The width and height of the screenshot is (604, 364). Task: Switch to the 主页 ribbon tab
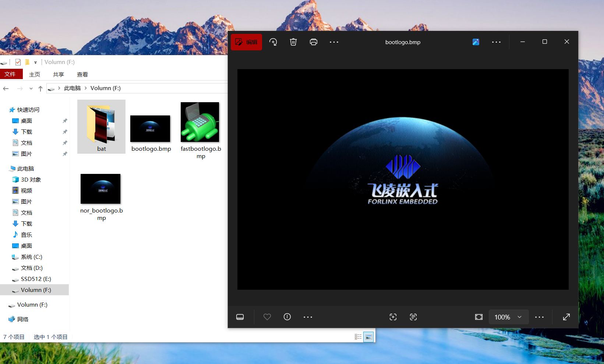(35, 74)
